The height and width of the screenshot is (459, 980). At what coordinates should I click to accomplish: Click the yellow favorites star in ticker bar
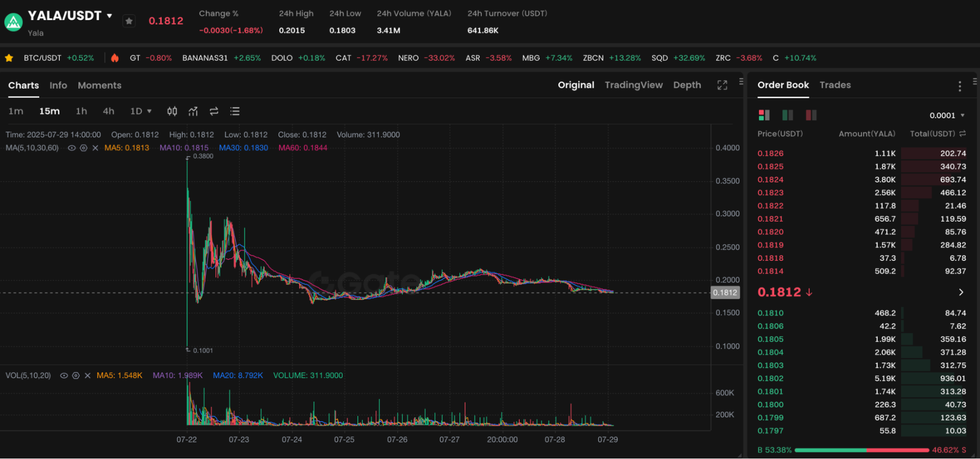9,58
